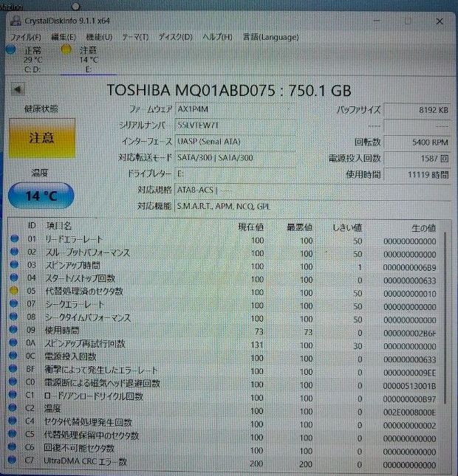Viewport: 458px width, 476px height.
Task: Click blue status icon for ID C4 row
Action: pyautogui.click(x=12, y=421)
